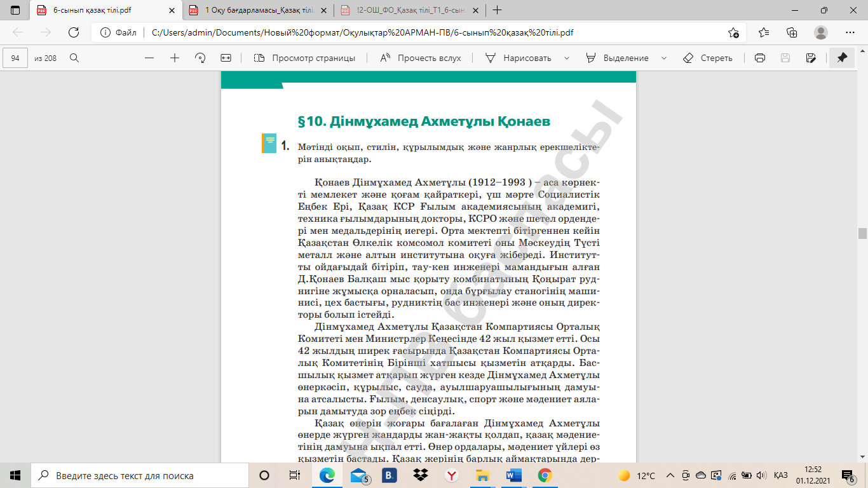Viewport: 868px width, 488px height.
Task: Unpin the PDF toolbar
Action: click(842, 58)
